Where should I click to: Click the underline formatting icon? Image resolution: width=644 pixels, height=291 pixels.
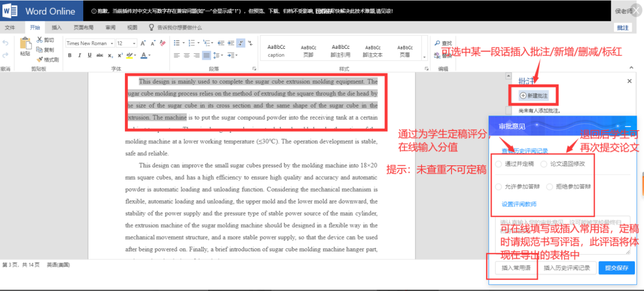88,55
